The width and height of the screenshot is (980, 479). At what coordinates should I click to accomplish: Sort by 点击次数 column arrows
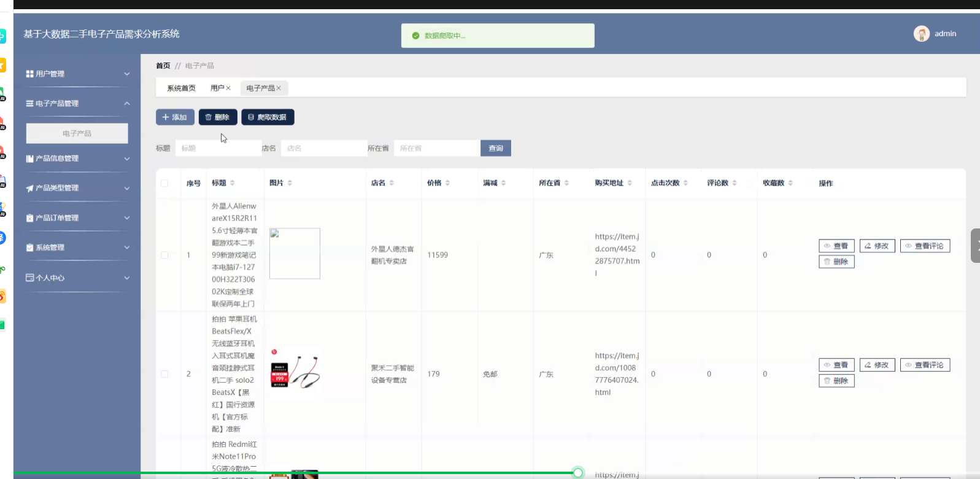[685, 183]
